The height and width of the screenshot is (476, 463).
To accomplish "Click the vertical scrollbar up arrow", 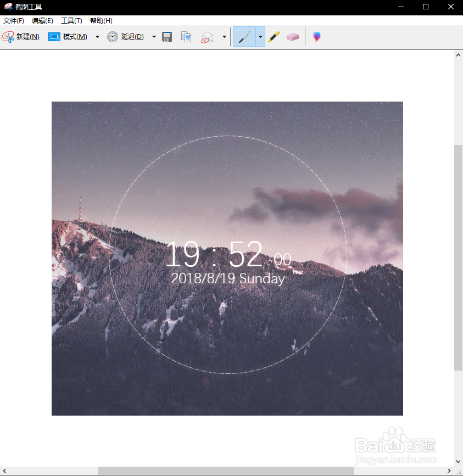I will click(x=459, y=55).
